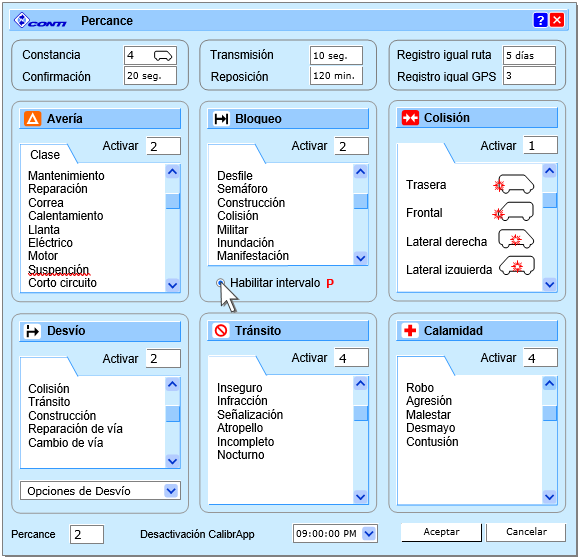Click the Aceptar button
Screen dimensions: 579x558
point(441,532)
